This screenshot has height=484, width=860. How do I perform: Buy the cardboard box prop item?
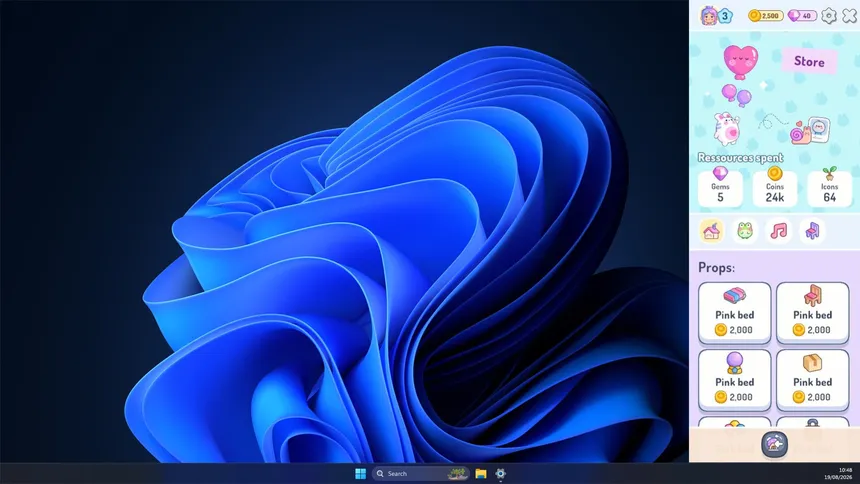[812, 380]
